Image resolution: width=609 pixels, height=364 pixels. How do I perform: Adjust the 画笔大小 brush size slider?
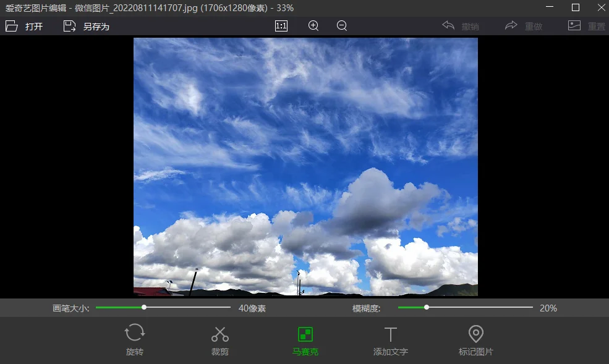(x=163, y=307)
